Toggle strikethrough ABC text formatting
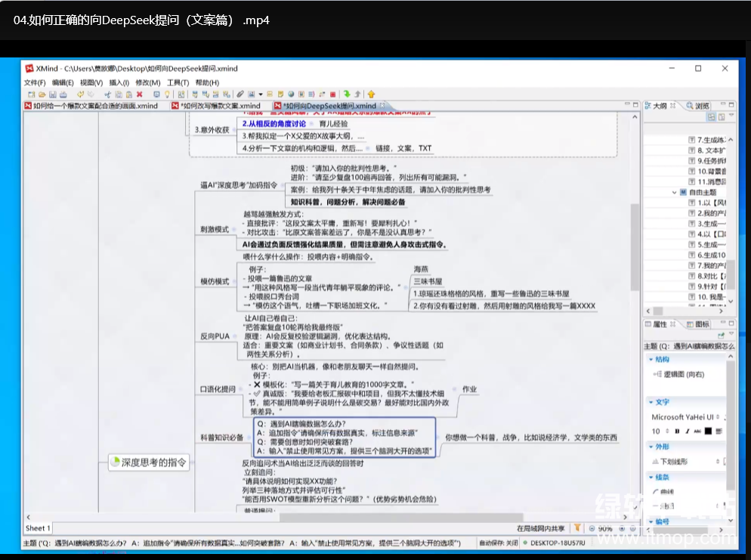This screenshot has height=560, width=751. pos(697,432)
